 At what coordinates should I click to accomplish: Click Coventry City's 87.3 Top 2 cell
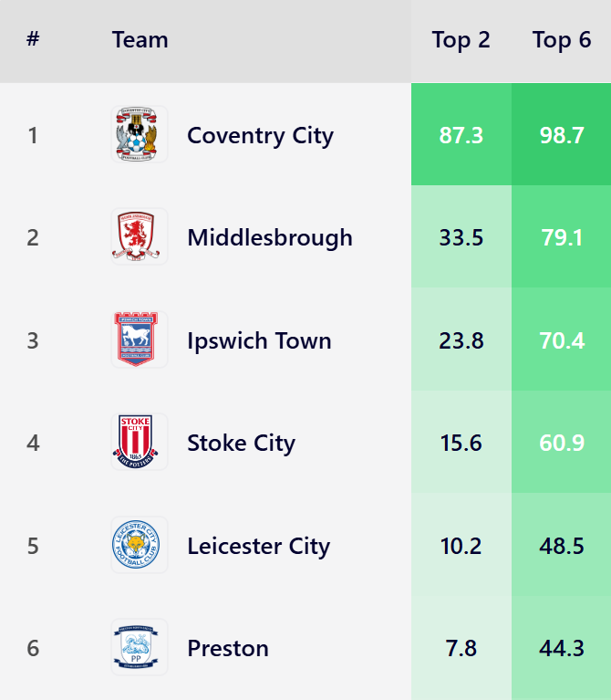461,135
